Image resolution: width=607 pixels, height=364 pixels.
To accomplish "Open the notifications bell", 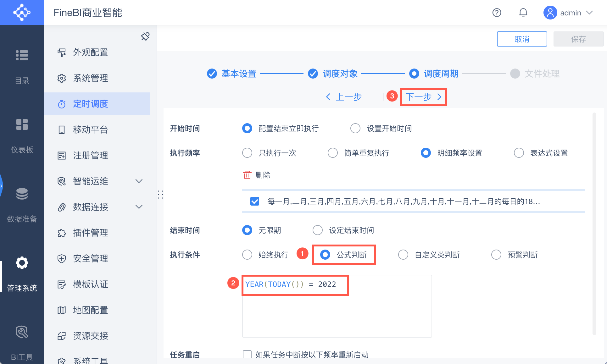I will (x=523, y=13).
